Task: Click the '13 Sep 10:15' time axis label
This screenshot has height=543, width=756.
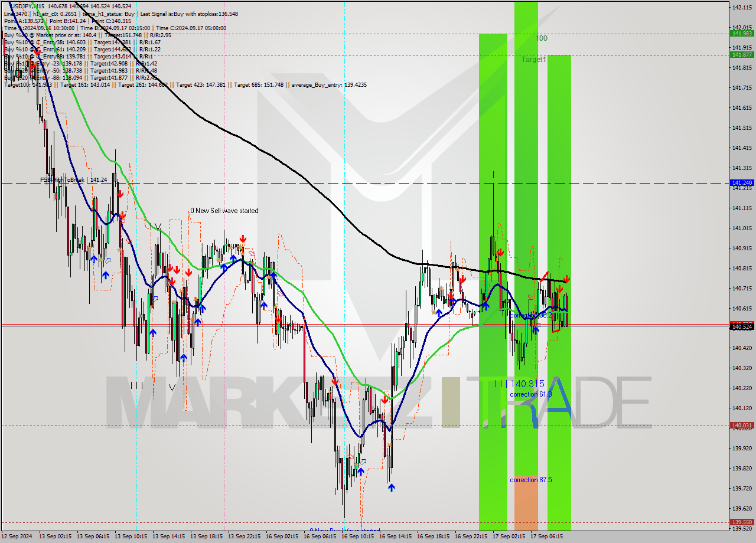Action: tap(130, 537)
